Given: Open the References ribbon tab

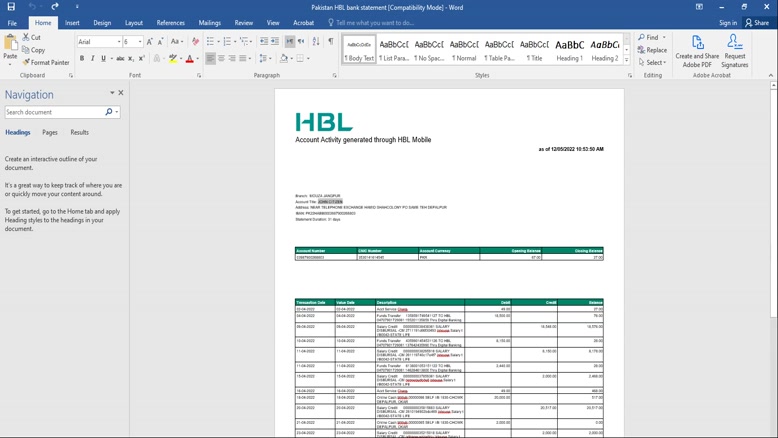Looking at the screenshot, I should point(170,22).
